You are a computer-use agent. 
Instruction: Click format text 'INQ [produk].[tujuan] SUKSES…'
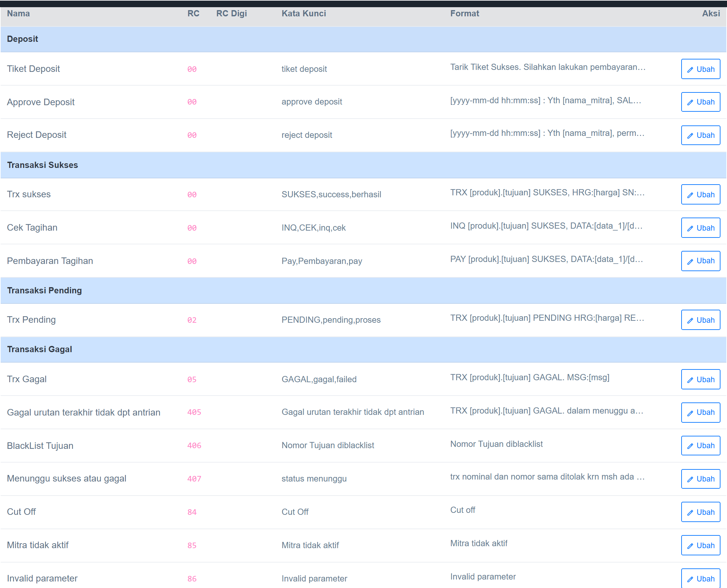546,226
